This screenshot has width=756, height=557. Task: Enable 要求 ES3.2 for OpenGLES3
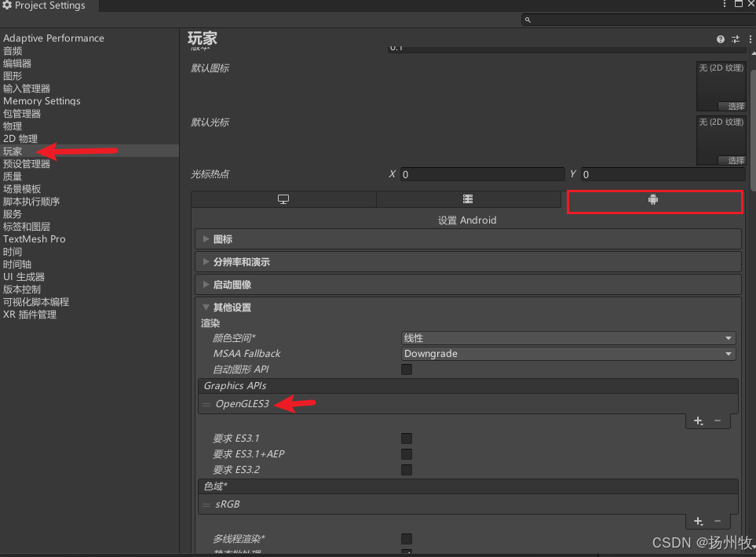tap(406, 470)
